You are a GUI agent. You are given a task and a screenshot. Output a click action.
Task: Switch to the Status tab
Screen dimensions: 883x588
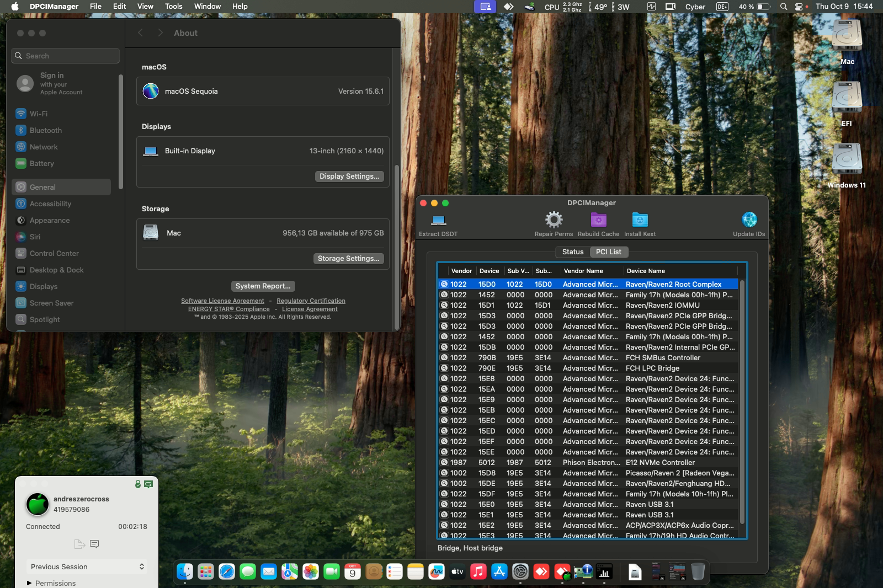coord(573,252)
